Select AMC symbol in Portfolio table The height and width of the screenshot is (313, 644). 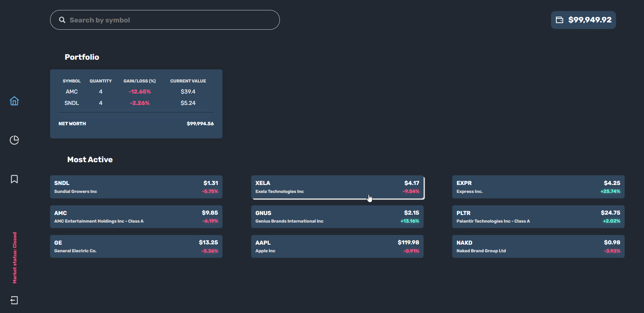coord(72,91)
